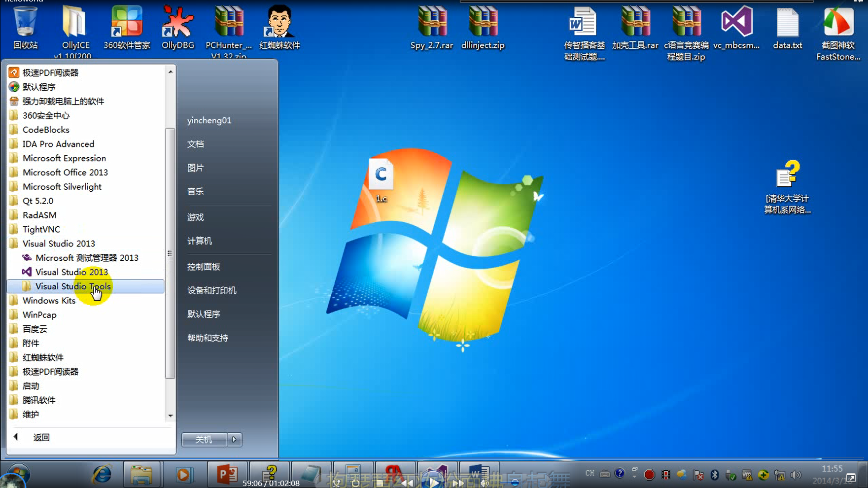
Task: Open 默认程序 in the programs list
Action: [86, 87]
